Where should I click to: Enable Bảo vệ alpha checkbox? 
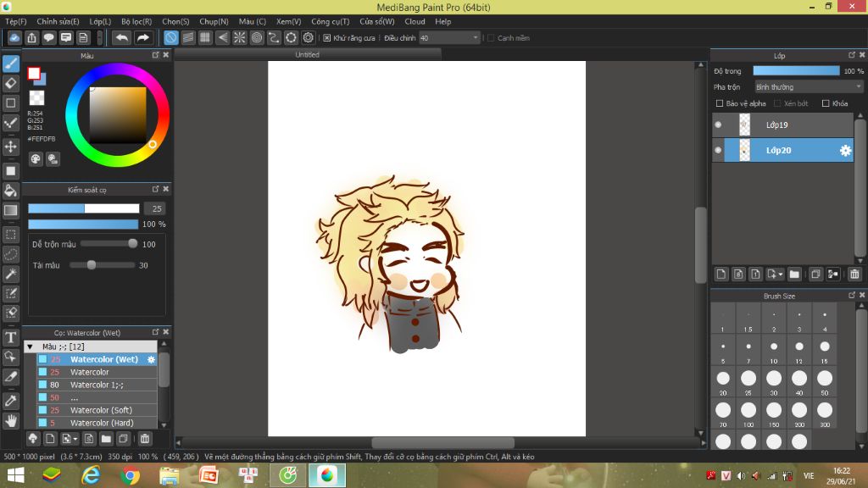pos(720,103)
